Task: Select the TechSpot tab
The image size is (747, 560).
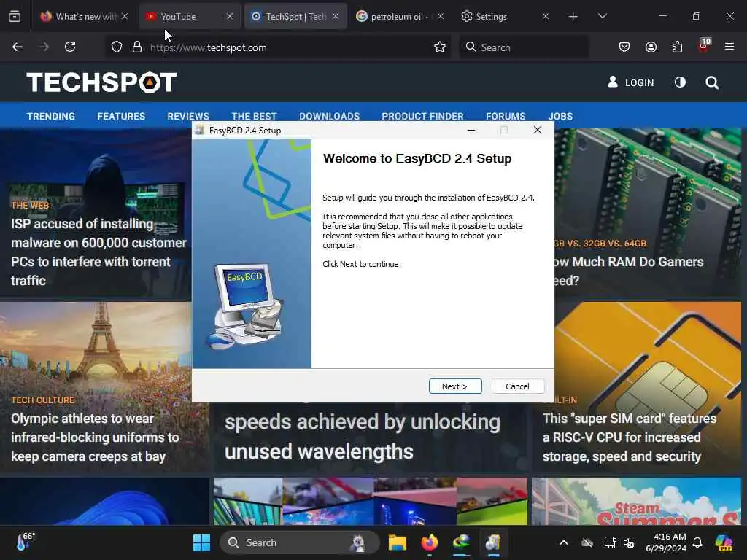Action: pyautogui.click(x=295, y=17)
